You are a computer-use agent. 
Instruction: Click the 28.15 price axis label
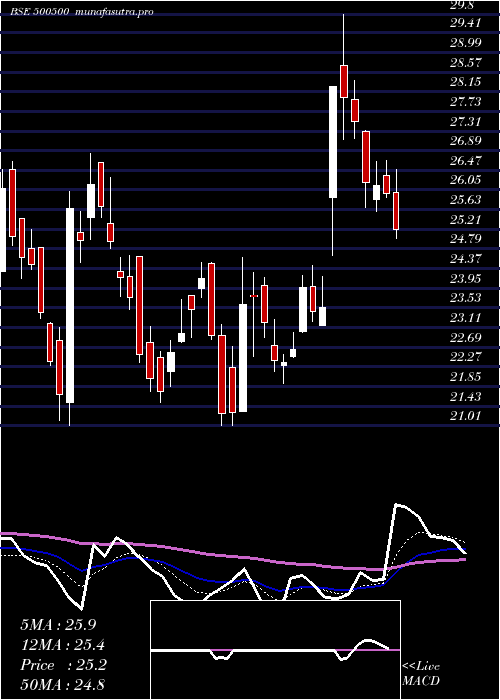click(465, 82)
